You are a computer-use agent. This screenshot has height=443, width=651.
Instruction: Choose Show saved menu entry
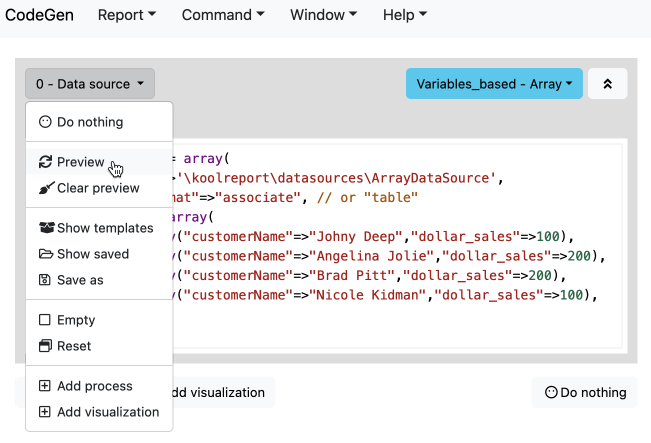(99, 254)
